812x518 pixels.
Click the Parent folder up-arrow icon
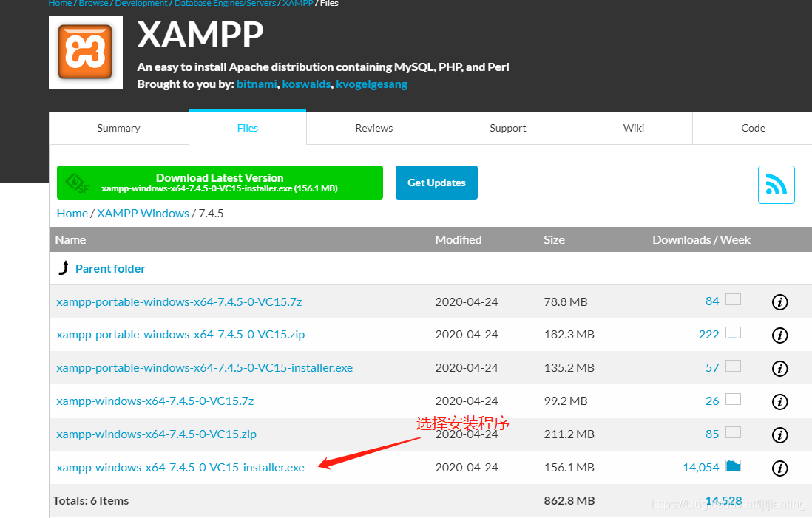[64, 267]
